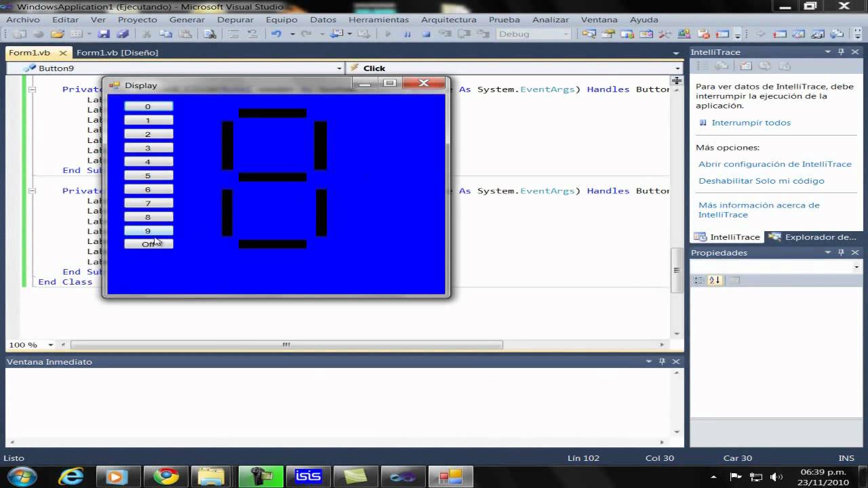Open Ventana Inmediato window position arrow
This screenshot has height=488, width=868.
click(649, 361)
